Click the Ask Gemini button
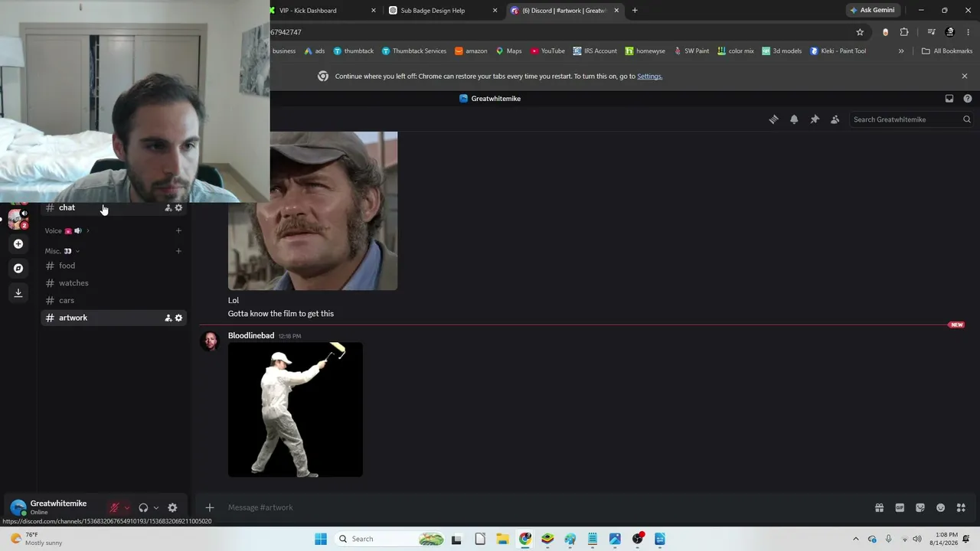Image resolution: width=980 pixels, height=551 pixels. coord(872,11)
